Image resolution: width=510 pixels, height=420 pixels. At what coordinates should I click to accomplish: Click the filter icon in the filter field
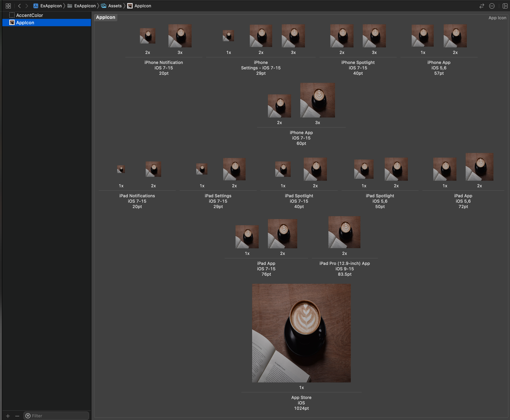tap(28, 416)
